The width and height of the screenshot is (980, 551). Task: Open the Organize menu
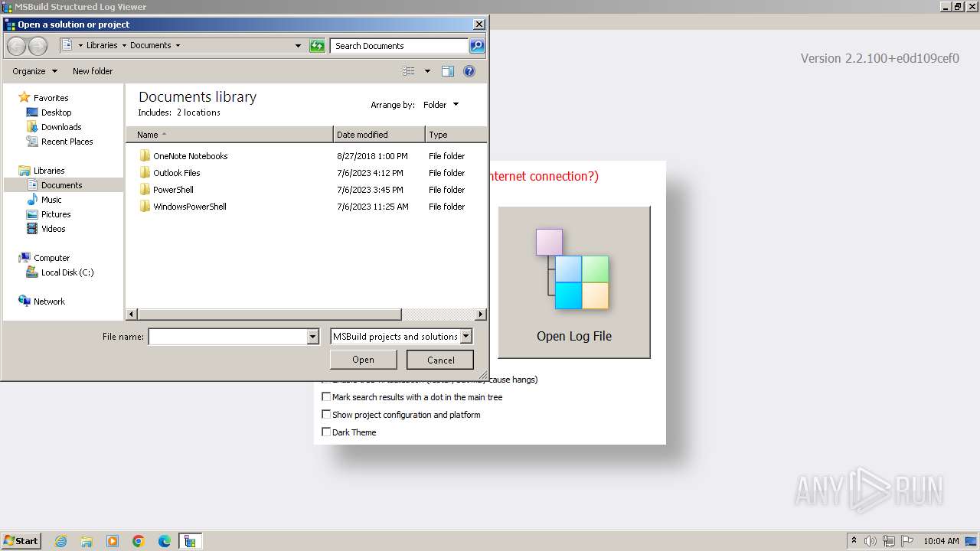pyautogui.click(x=34, y=71)
